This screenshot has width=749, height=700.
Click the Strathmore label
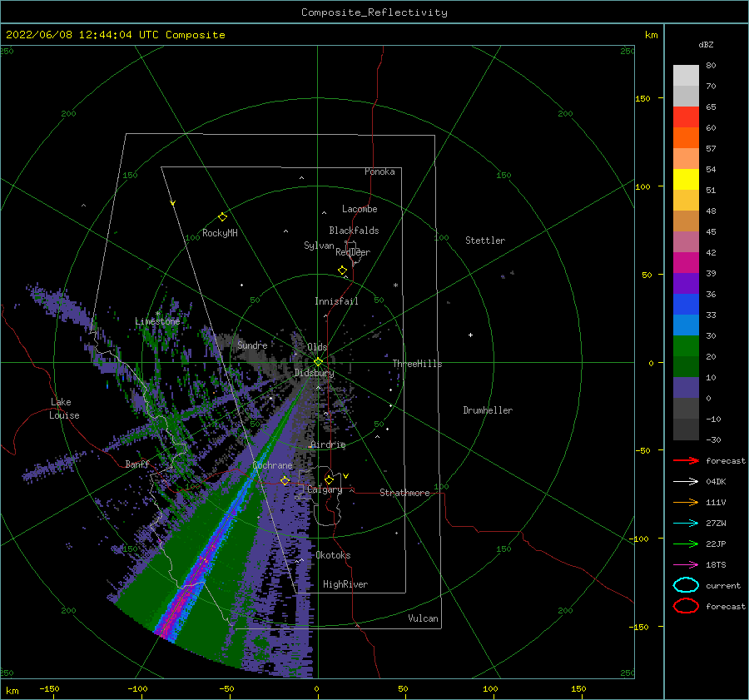[x=404, y=493]
